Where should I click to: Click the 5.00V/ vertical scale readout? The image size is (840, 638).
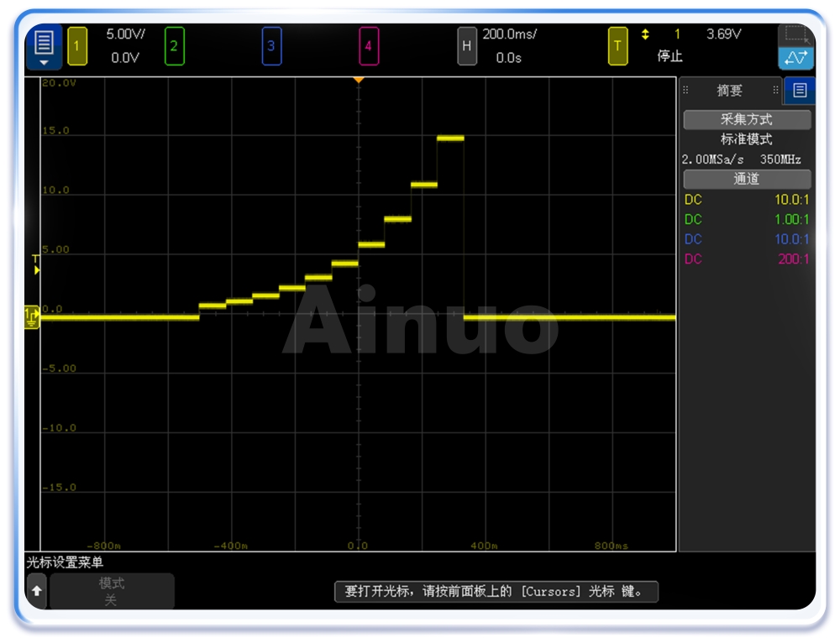[x=125, y=34]
